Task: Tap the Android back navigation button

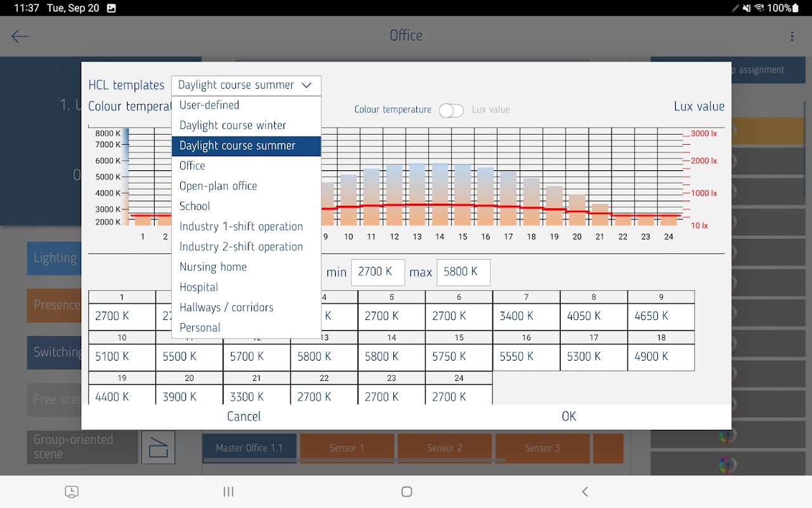Action: pyautogui.click(x=585, y=491)
